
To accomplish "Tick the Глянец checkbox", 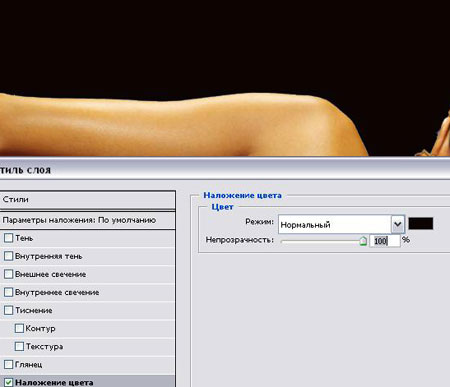I will (8, 364).
